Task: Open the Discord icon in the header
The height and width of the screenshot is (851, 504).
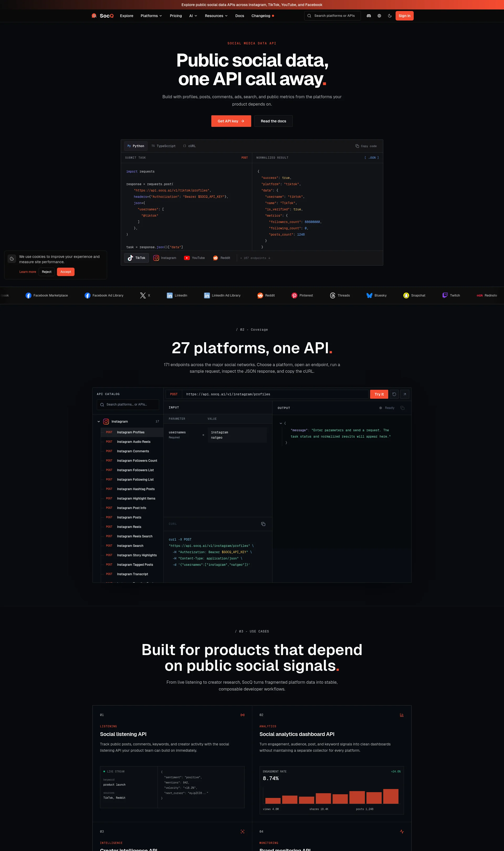Action: pos(369,15)
